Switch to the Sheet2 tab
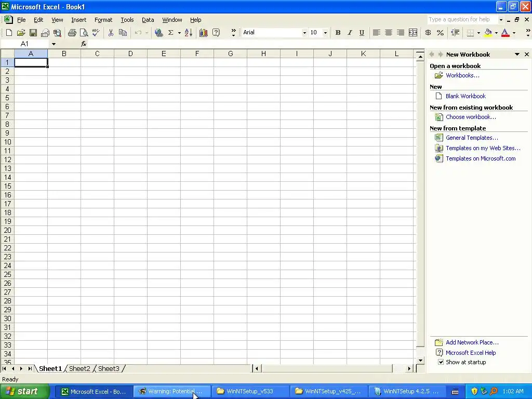 tap(79, 368)
